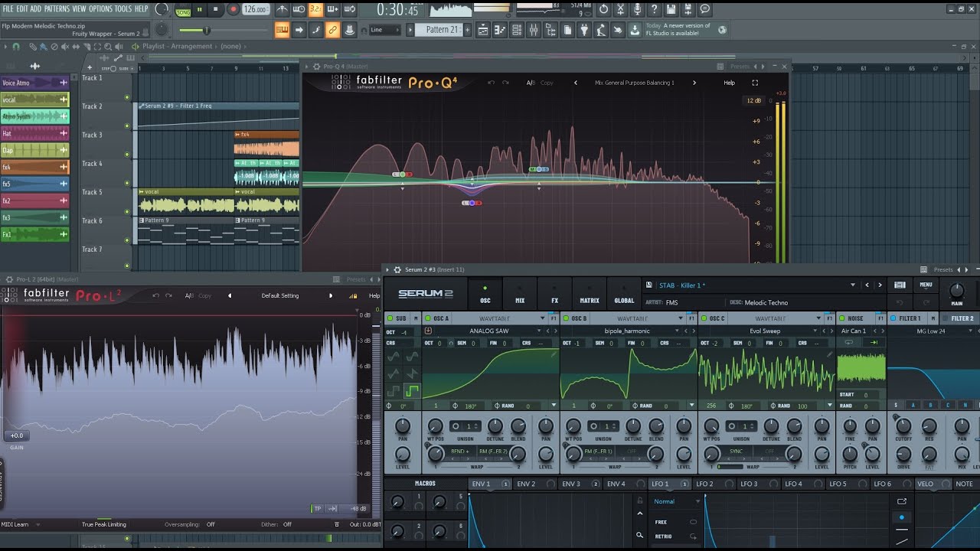The image size is (980, 551).
Task: Toggle NOISE oscillator enable light
Action: pyautogui.click(x=841, y=318)
